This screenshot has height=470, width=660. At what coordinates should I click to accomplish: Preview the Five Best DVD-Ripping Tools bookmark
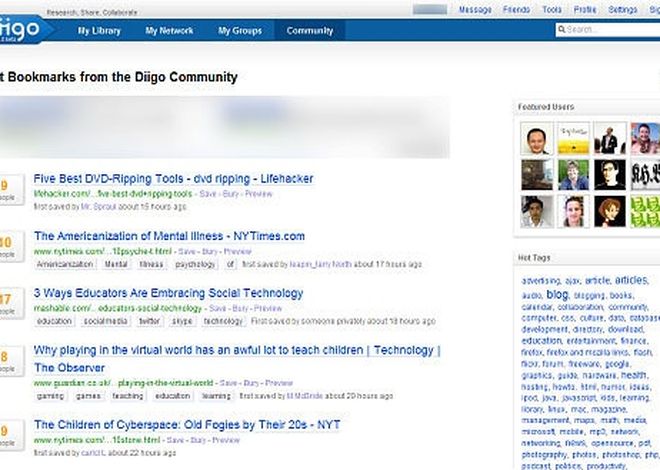click(258, 194)
